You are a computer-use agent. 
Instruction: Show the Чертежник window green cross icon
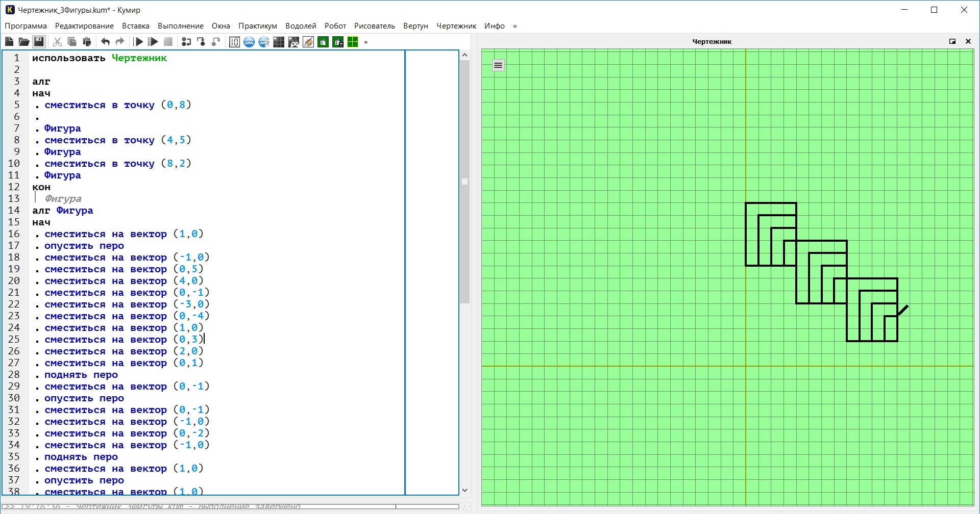coord(353,42)
